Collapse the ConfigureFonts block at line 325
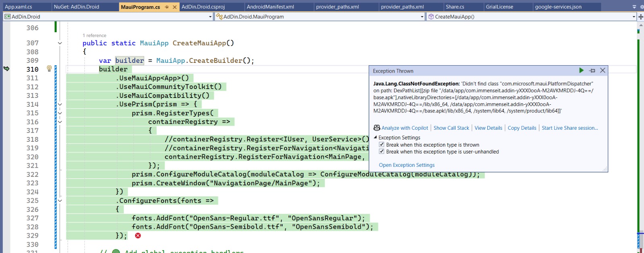The height and width of the screenshot is (253, 644). coord(60,201)
